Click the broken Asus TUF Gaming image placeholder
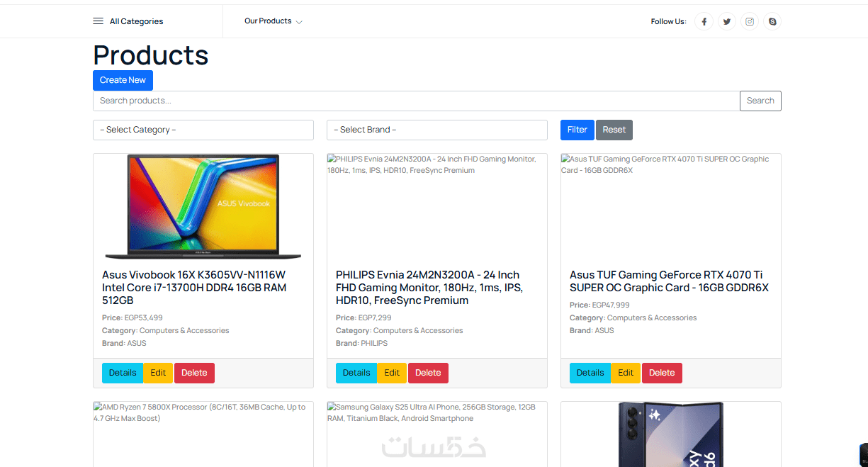The image size is (868, 467). pos(671,207)
